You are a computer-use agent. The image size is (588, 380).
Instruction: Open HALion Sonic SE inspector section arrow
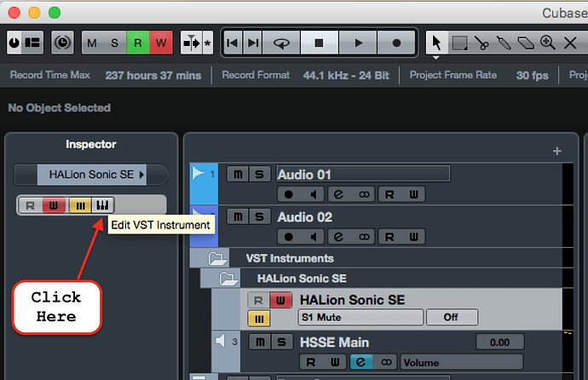coord(141,175)
